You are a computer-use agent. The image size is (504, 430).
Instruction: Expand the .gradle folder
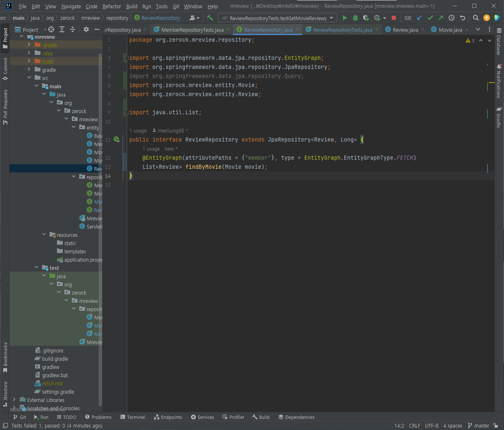[29, 45]
